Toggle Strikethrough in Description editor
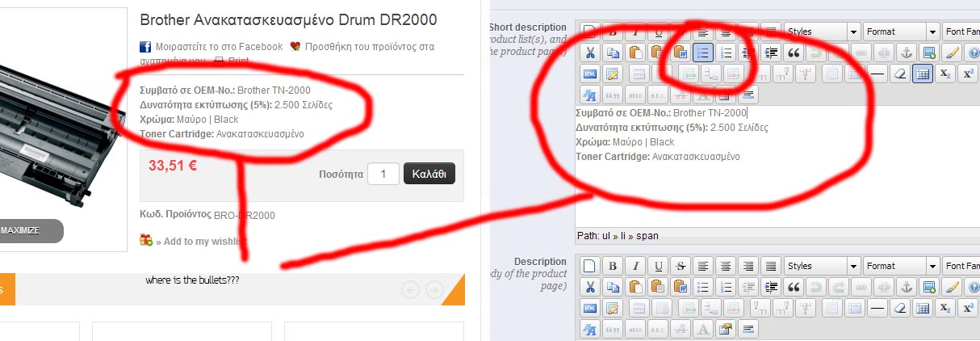Viewport: 980px width, 341px height. [681, 266]
